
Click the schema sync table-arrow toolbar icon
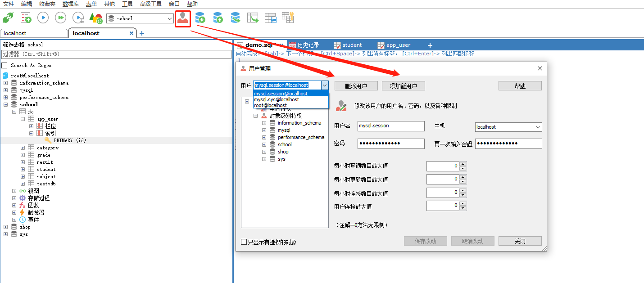[253, 18]
